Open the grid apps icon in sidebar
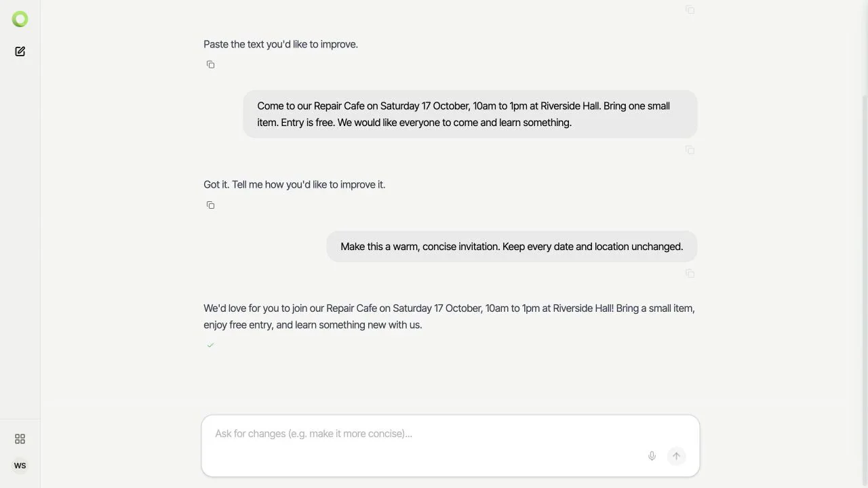Screen dimensions: 868x488 click(x=20, y=439)
